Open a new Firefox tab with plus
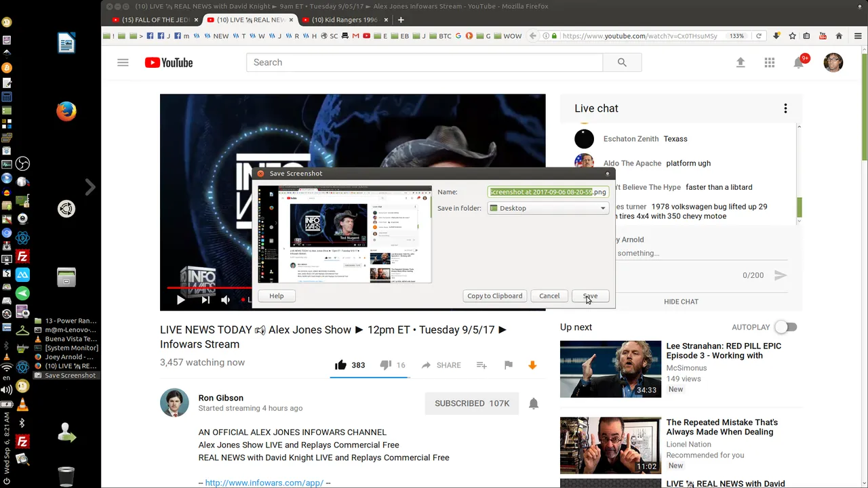 tap(401, 20)
